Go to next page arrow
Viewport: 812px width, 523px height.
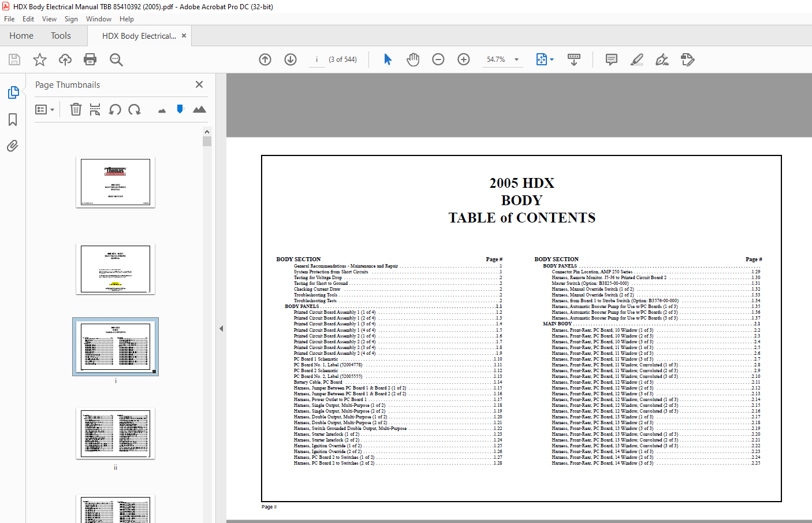tap(290, 60)
